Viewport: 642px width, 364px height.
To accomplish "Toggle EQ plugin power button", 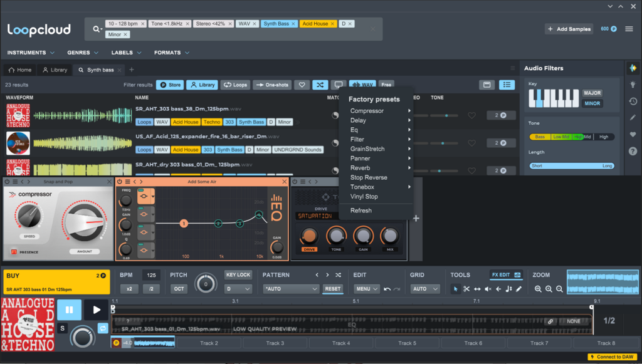I will point(120,182).
